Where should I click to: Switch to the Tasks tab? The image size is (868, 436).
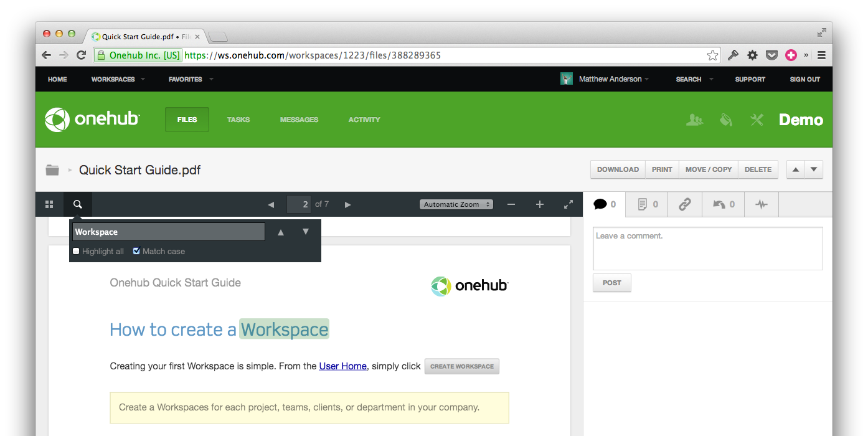pyautogui.click(x=238, y=120)
